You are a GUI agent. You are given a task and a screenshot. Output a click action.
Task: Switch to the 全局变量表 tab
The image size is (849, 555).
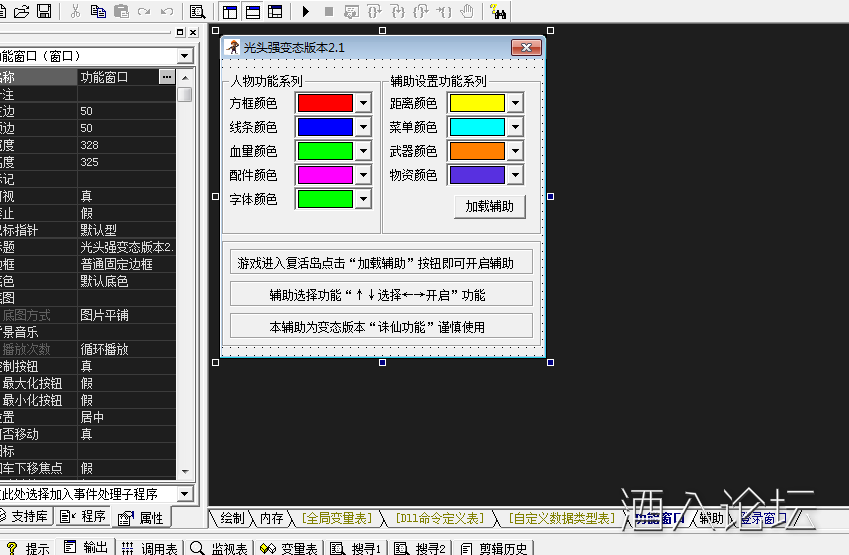338,518
